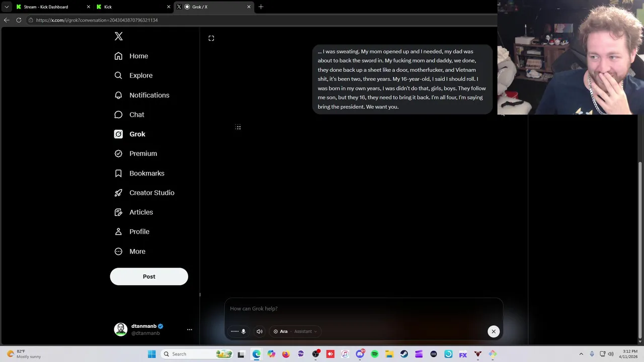This screenshot has width=644, height=362.
Task: Open the tab search dropdown
Action: click(x=7, y=7)
